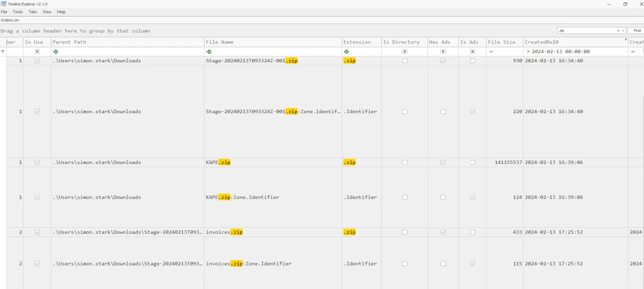Viewport: 644px width, 289px height.
Task: Sort by the File Size column header
Action: tap(505, 42)
